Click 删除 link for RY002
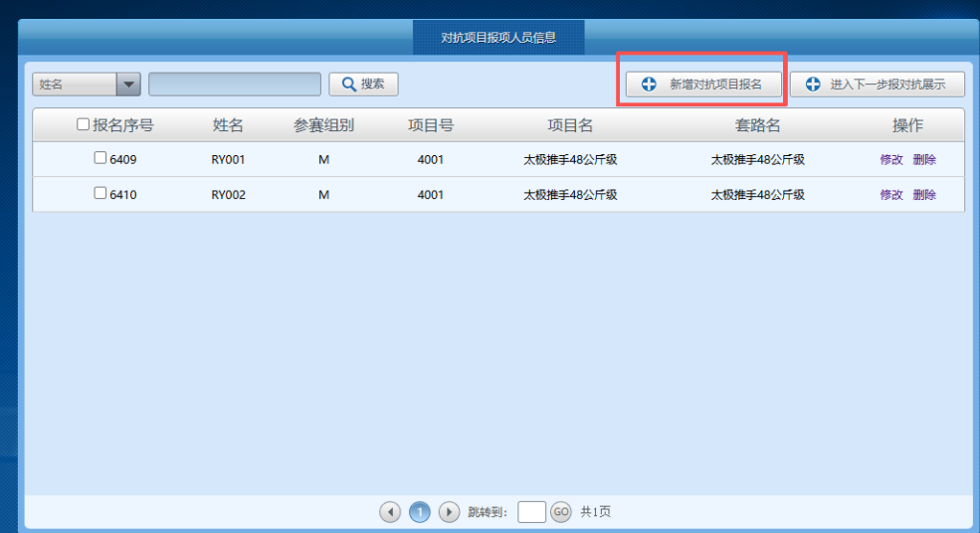Viewport: 980px width, 533px height. point(924,195)
